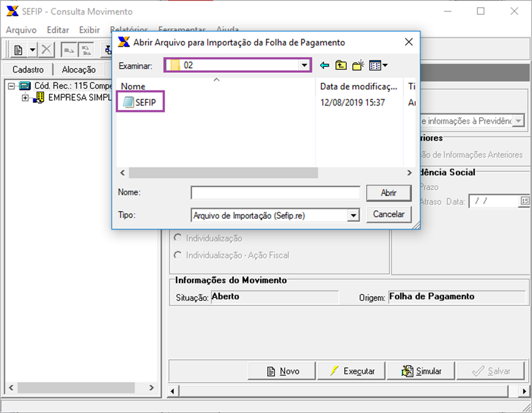Sort by Data de modificação column
532x413 pixels.
point(359,86)
